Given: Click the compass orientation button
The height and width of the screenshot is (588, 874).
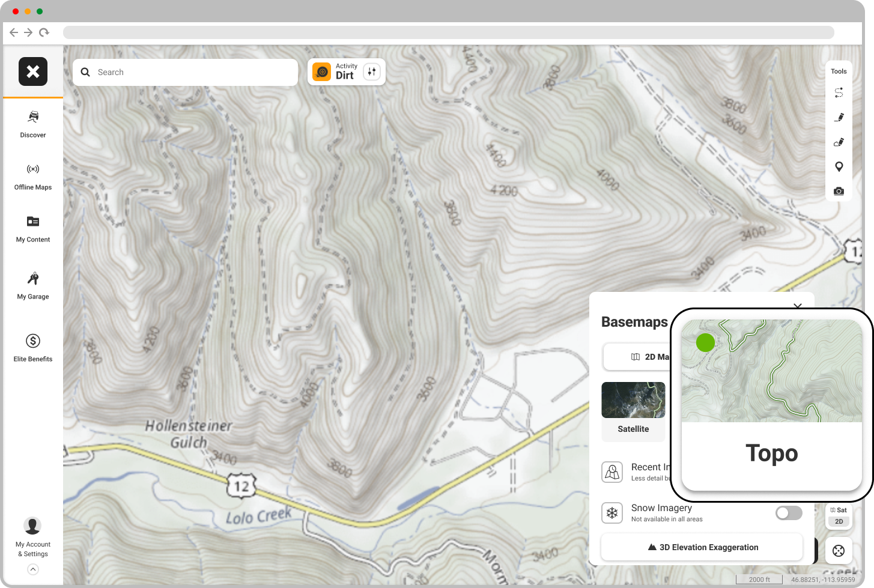Looking at the screenshot, I should pos(839,551).
